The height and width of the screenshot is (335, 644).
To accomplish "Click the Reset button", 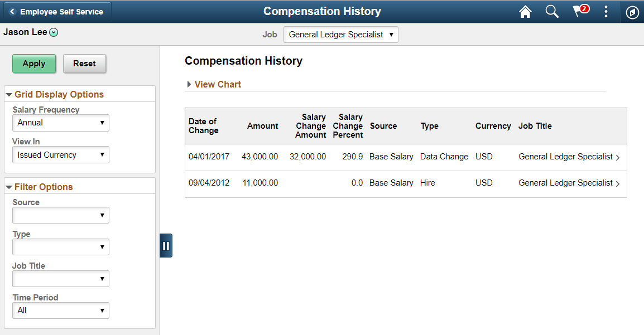I will tap(84, 64).
